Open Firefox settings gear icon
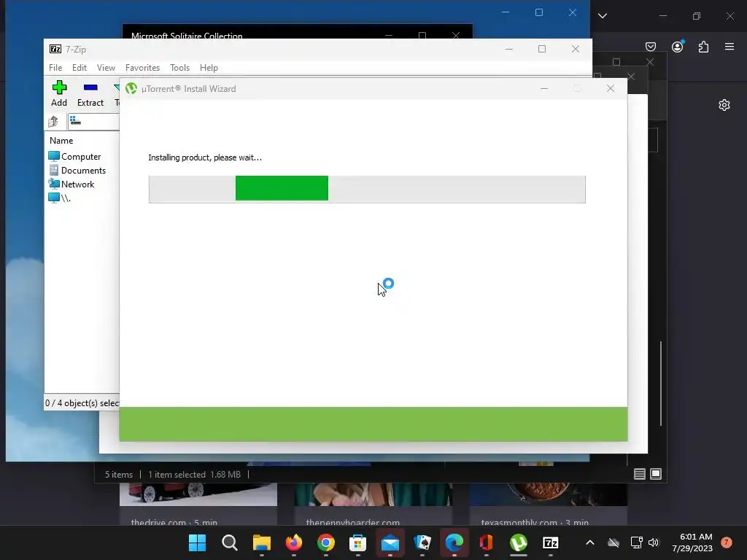This screenshot has height=560, width=747. [724, 105]
